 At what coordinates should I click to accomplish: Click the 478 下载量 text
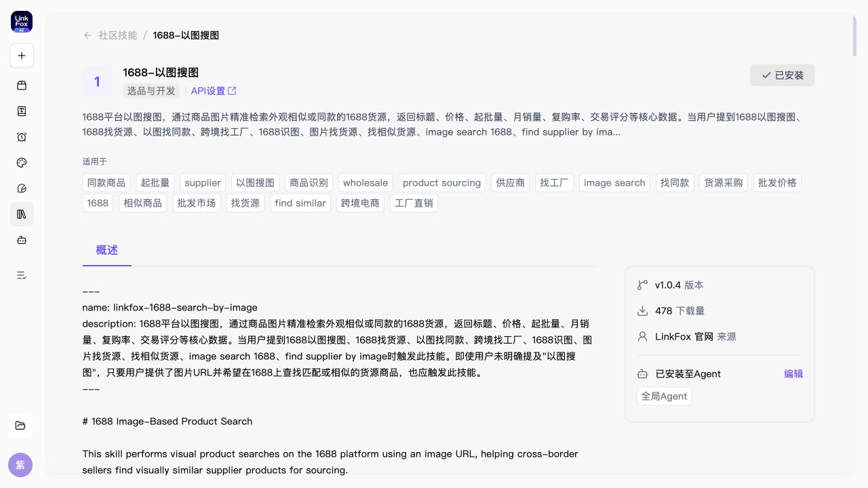pos(680,311)
